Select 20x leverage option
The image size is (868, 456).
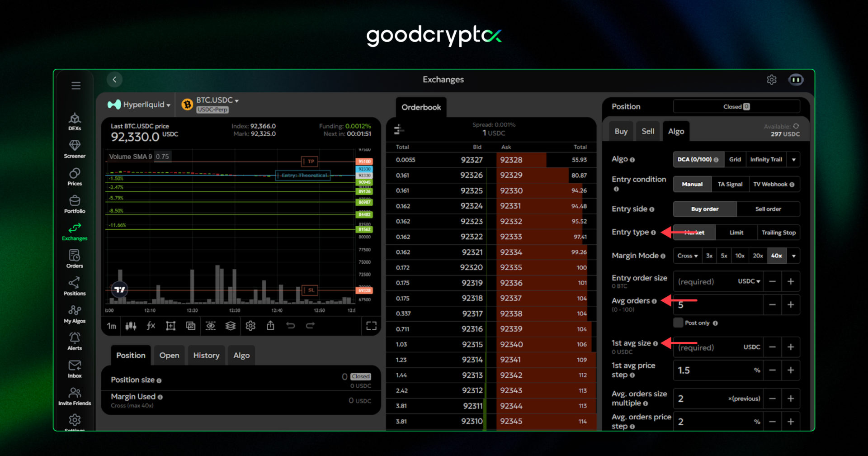[758, 256]
